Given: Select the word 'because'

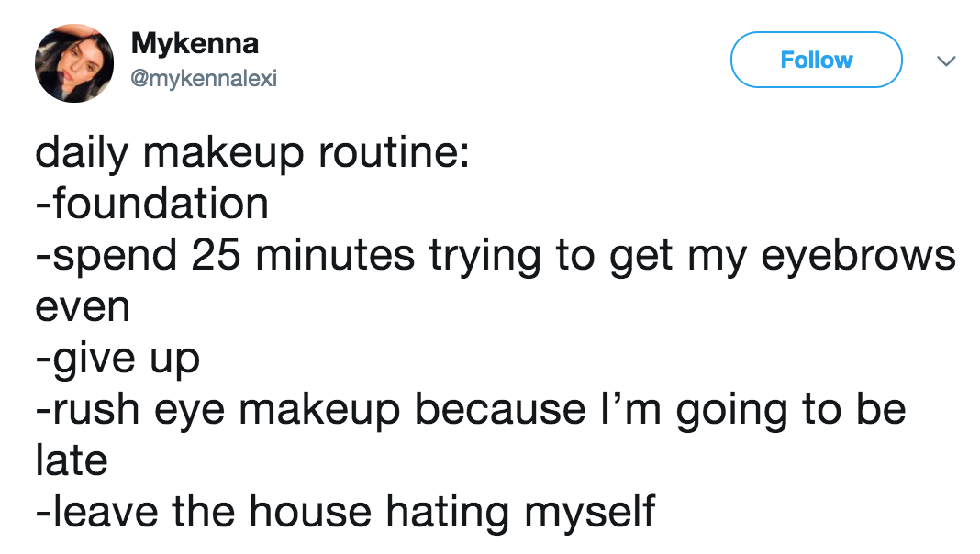Looking at the screenshot, I should click(500, 410).
